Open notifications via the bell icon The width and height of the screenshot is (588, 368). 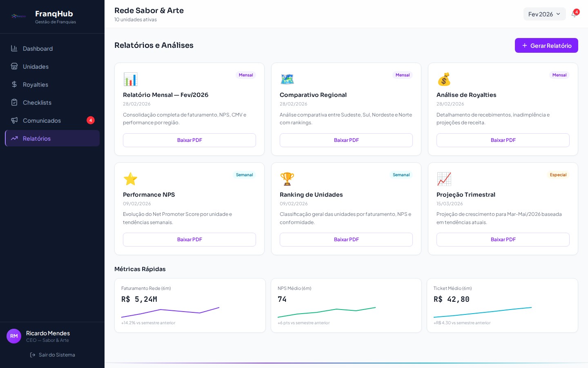click(x=575, y=14)
